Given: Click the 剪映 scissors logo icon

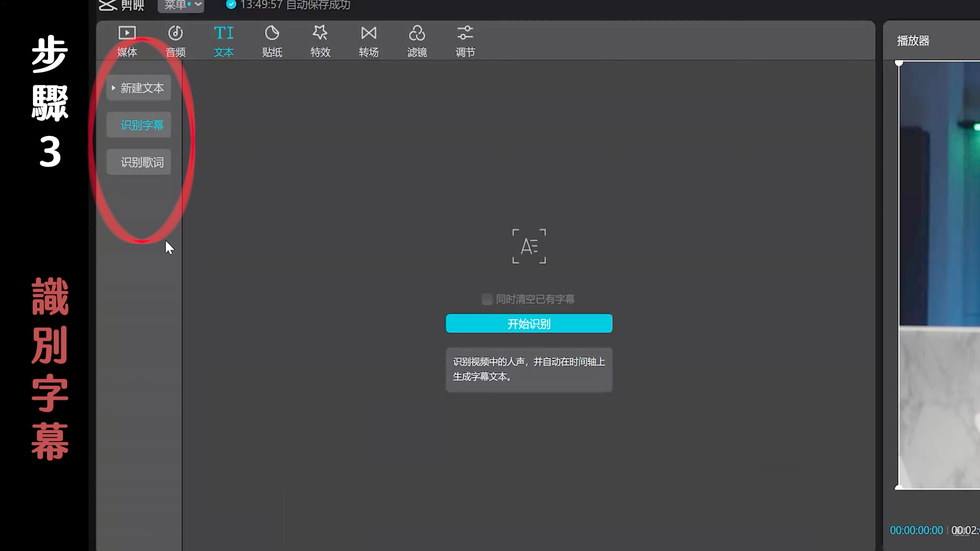Looking at the screenshot, I should click(108, 5).
